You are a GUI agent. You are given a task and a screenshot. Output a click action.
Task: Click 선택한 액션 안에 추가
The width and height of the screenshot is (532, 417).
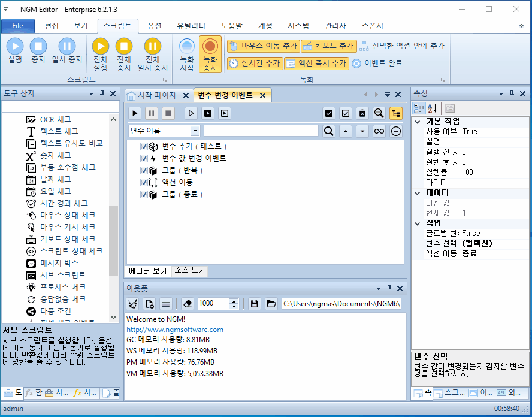tap(402, 46)
